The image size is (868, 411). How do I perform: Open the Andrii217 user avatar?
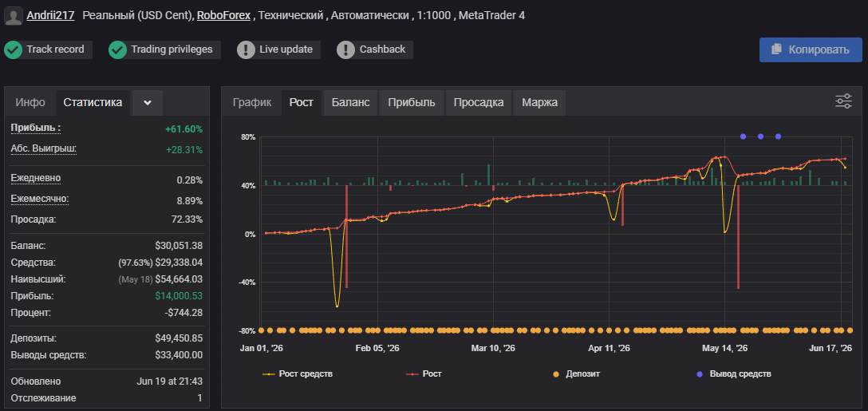[x=14, y=15]
